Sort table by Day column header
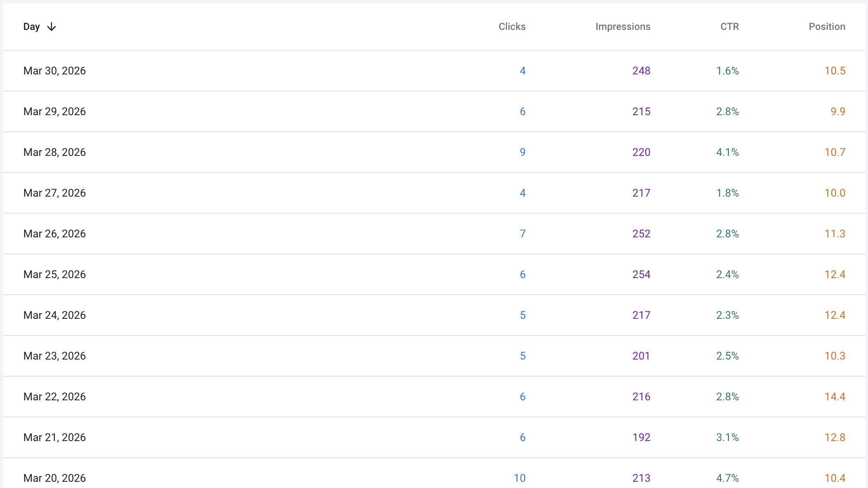The image size is (868, 488). pos(32,27)
